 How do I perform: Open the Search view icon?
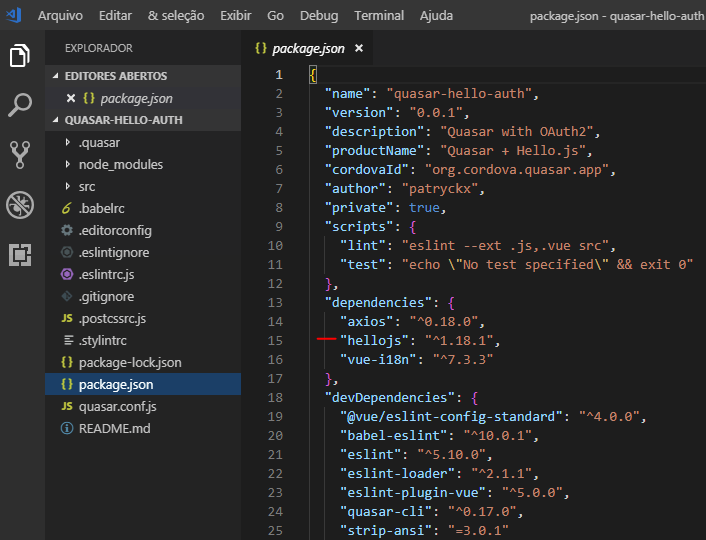pos(20,104)
